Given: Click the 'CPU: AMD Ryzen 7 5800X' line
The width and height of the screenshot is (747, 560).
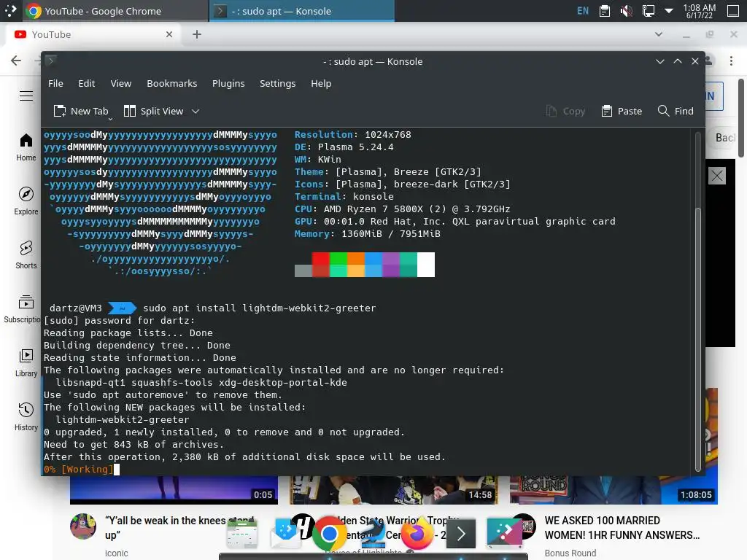Looking at the screenshot, I should 402,209.
